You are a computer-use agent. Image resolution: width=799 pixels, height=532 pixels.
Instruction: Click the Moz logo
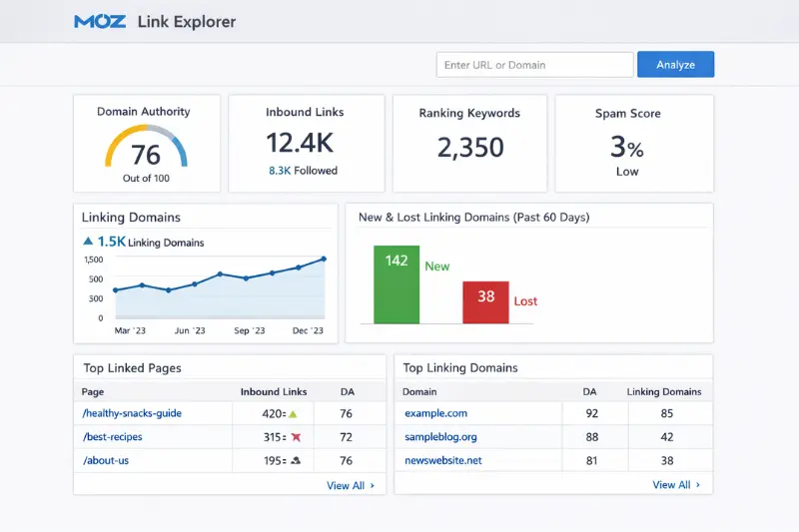point(100,21)
